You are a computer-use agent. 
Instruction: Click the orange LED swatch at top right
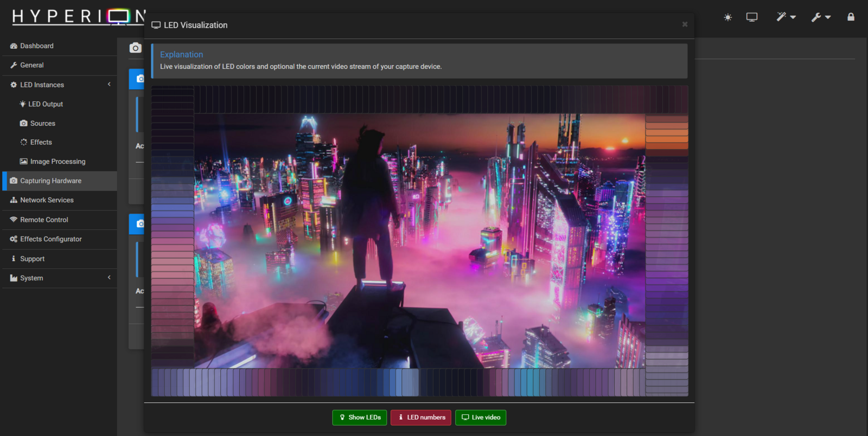pyautogui.click(x=666, y=139)
